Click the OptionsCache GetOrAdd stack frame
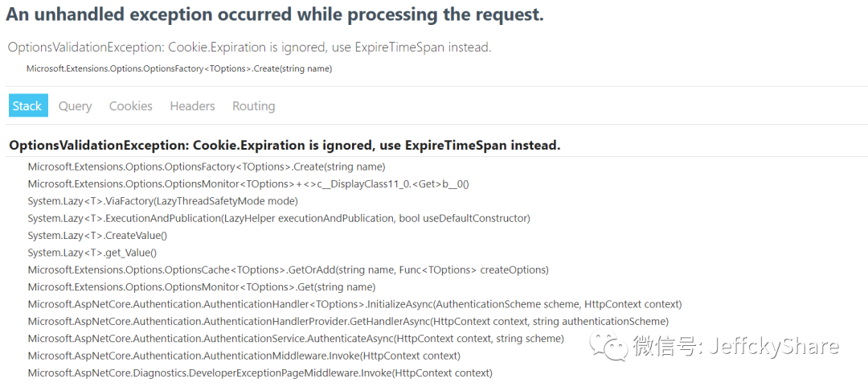 (288, 270)
